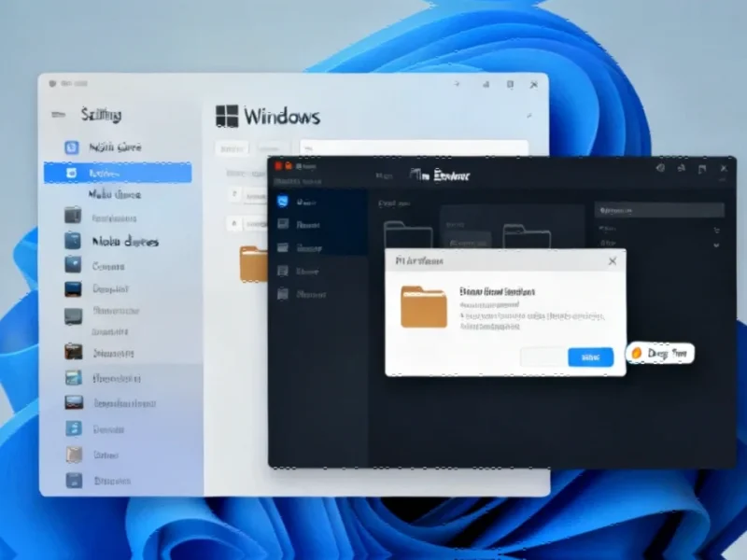Click the search field in the Settings window
This screenshot has height=560, width=747.
[413, 148]
